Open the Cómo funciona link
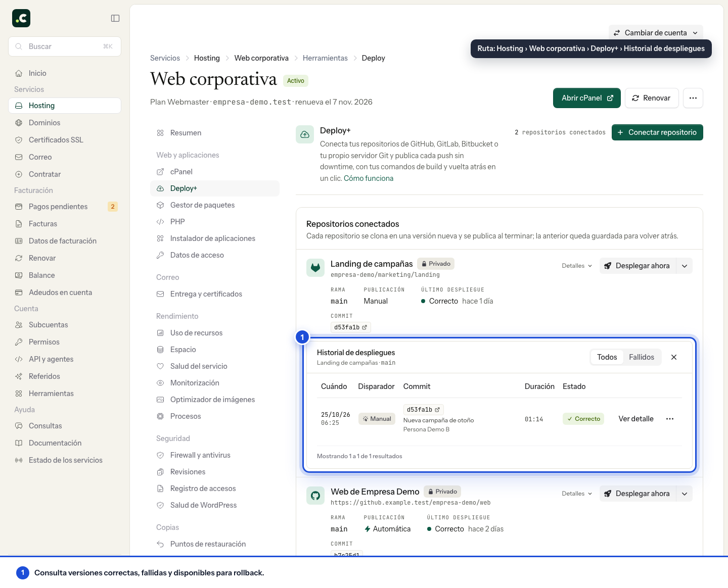728x588 pixels. 369,178
